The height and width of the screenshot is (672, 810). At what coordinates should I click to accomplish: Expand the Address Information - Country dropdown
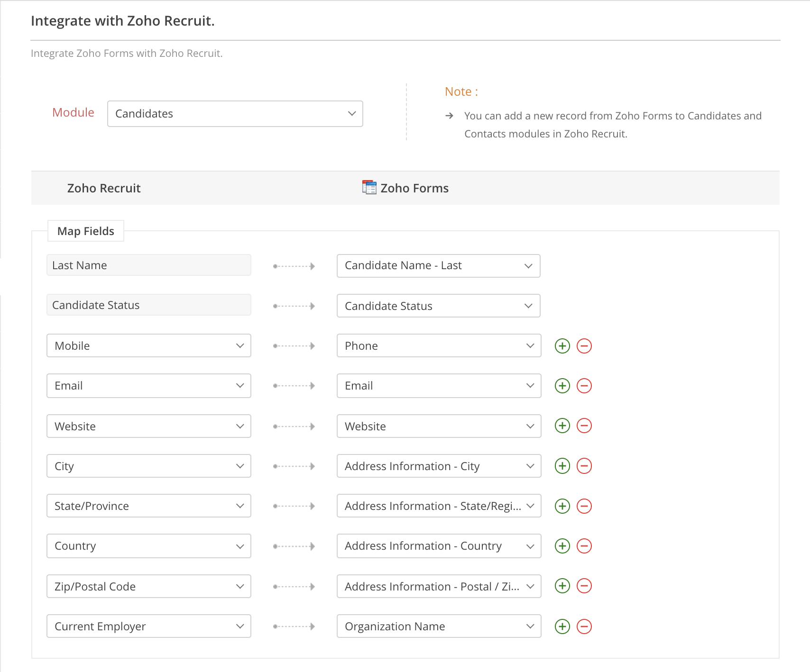point(438,546)
